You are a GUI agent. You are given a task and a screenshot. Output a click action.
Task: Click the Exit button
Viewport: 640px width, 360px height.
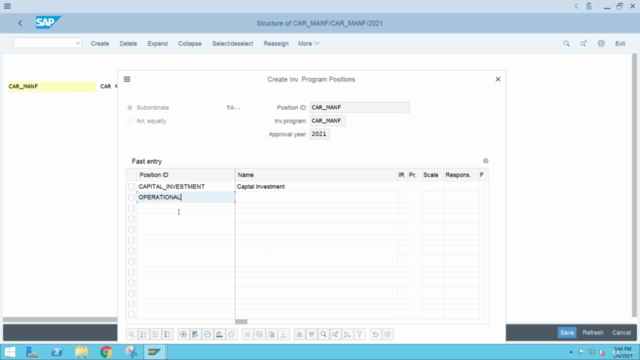tap(620, 43)
